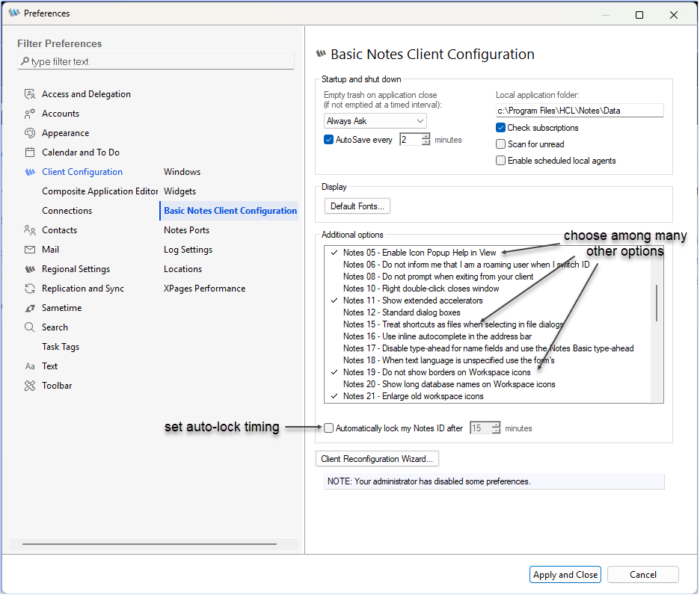Disable the Check subscriptions checkbox
Image resolution: width=700 pixels, height=595 pixels.
point(500,127)
